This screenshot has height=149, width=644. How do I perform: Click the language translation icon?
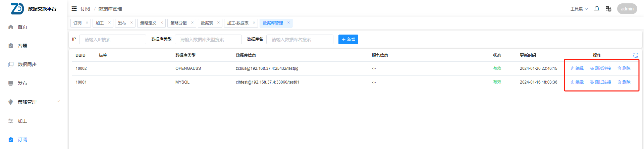pyautogui.click(x=608, y=9)
